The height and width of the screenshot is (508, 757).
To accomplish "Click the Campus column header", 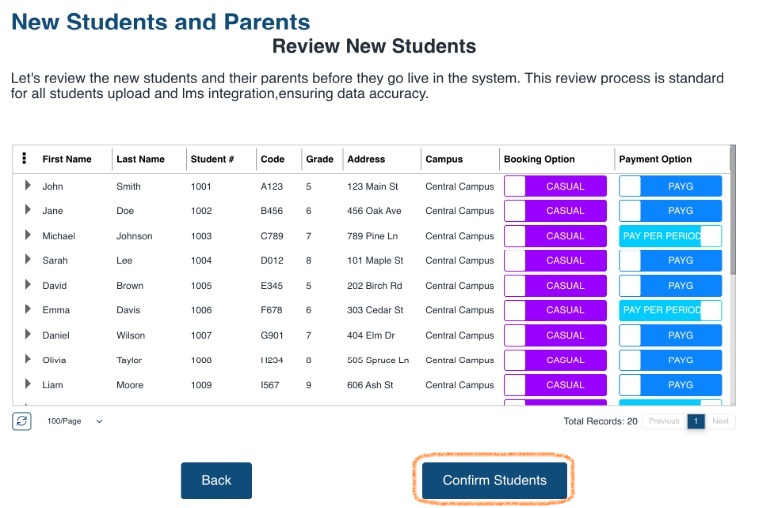I will (x=444, y=159).
